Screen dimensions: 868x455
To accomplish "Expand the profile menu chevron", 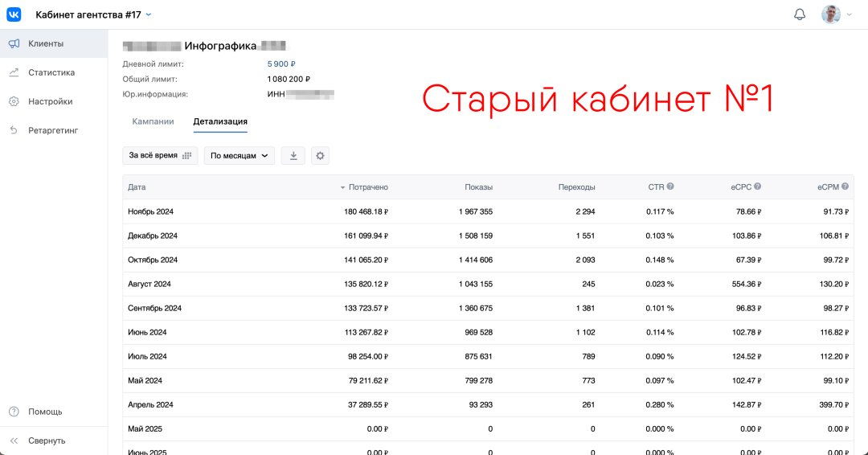I will click(850, 14).
